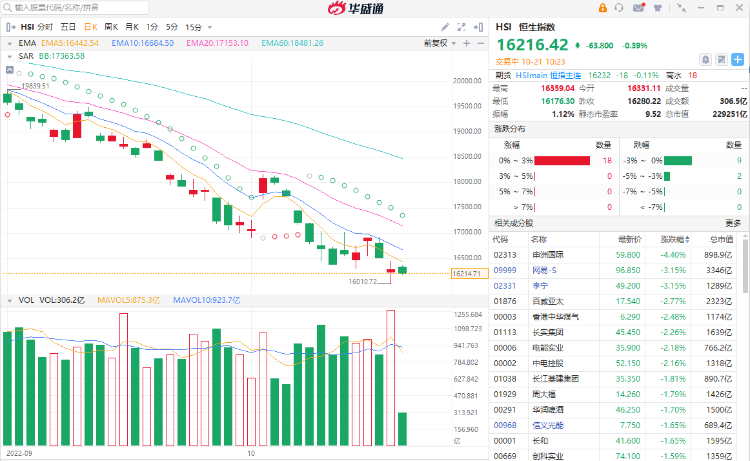Image resolution: width=750 pixels, height=461 pixels.
Task: Click 更多 for more constituent stocks
Action: coord(733,223)
